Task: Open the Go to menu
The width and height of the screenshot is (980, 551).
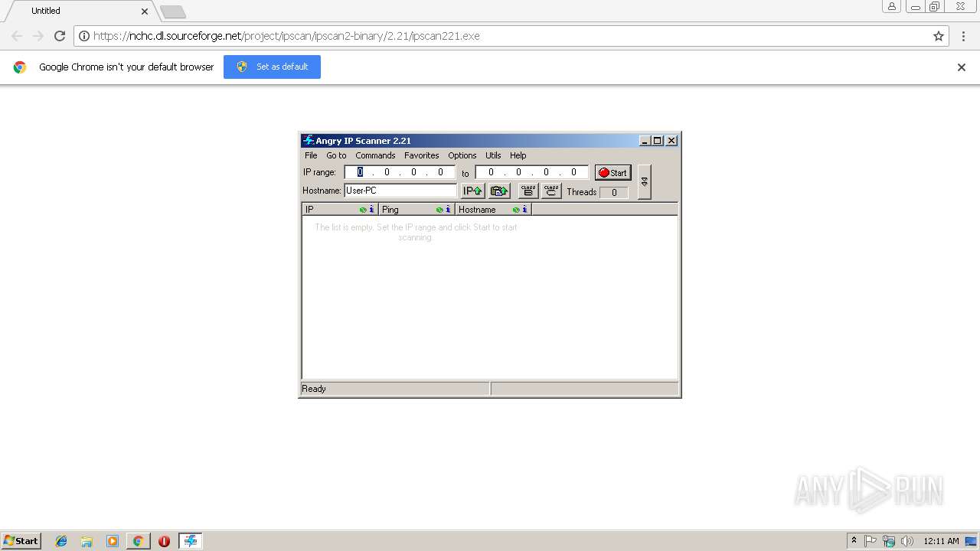Action: [336, 155]
